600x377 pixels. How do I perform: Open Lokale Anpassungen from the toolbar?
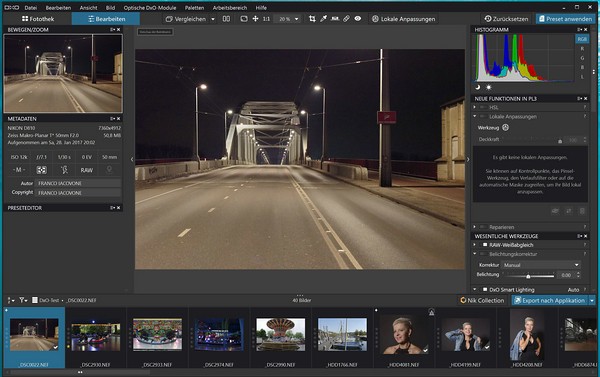point(403,19)
